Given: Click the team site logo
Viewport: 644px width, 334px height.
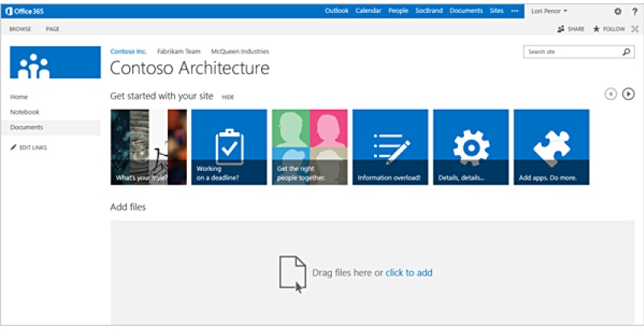Looking at the screenshot, I should click(55, 62).
